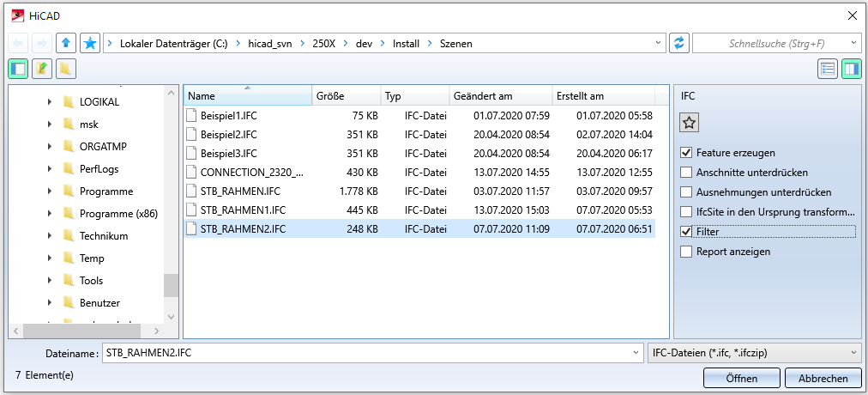The height and width of the screenshot is (395, 868).
Task: Select the STB_RAHMEN2.IFC row
Action: click(x=419, y=228)
